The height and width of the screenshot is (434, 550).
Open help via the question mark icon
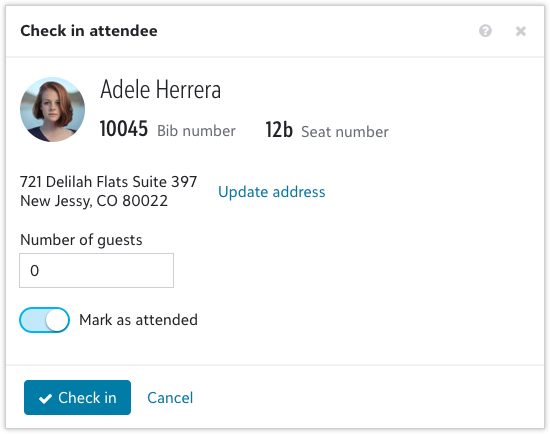pyautogui.click(x=485, y=31)
